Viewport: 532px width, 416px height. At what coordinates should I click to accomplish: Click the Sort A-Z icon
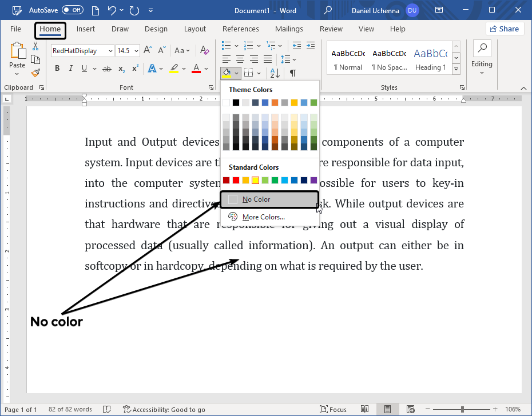pos(275,73)
